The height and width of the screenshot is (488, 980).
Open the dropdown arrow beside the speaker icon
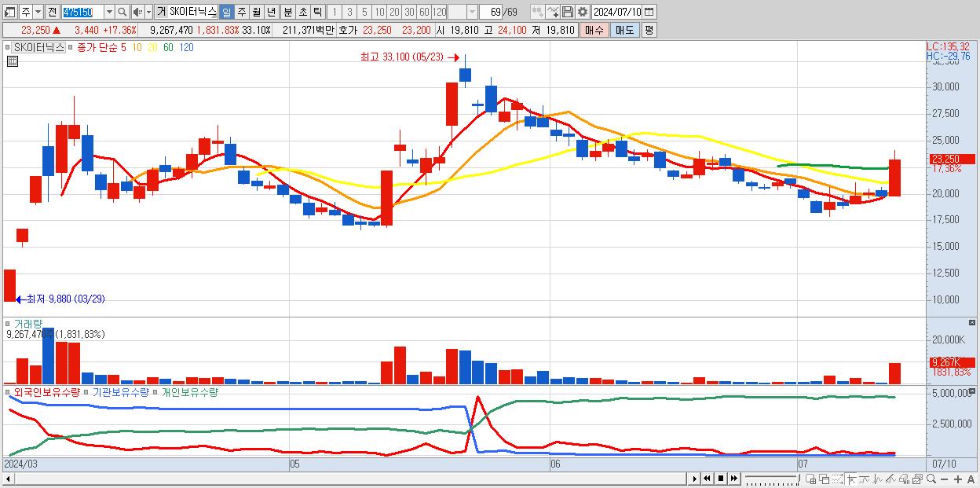click(148, 12)
